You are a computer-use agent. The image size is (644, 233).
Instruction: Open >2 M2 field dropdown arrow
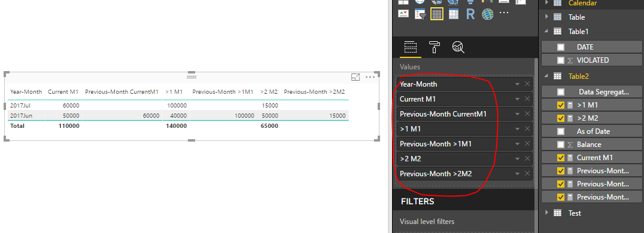tap(518, 159)
